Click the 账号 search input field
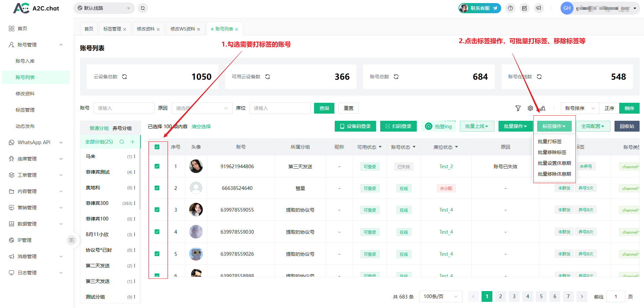644x308 pixels. 124,108
